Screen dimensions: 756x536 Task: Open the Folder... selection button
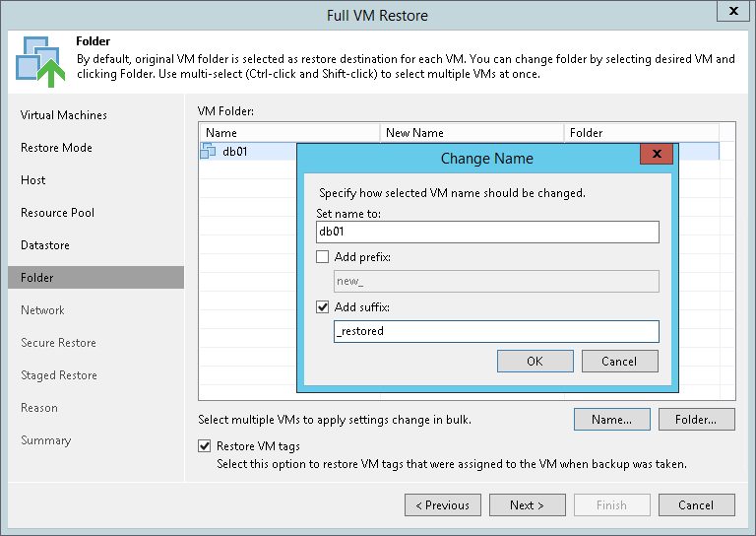click(696, 420)
